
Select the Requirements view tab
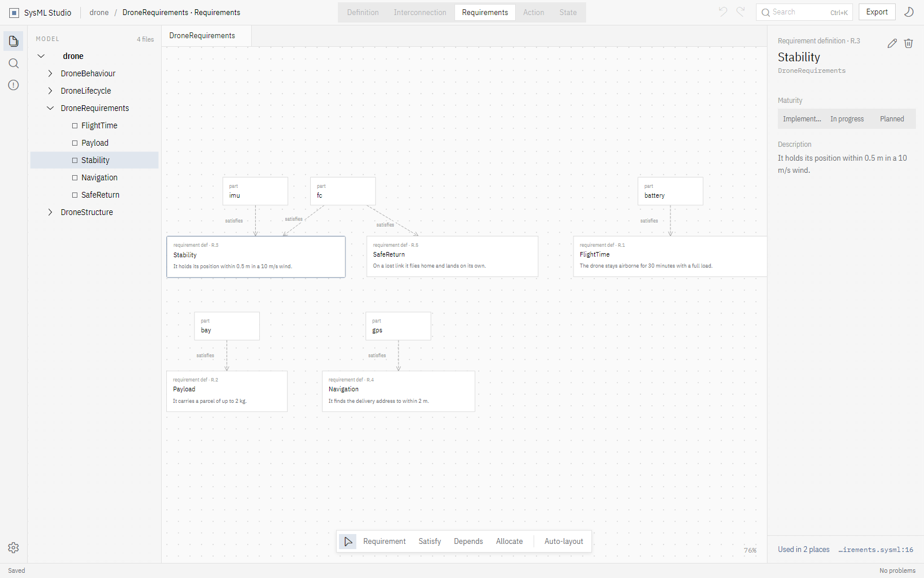point(485,12)
